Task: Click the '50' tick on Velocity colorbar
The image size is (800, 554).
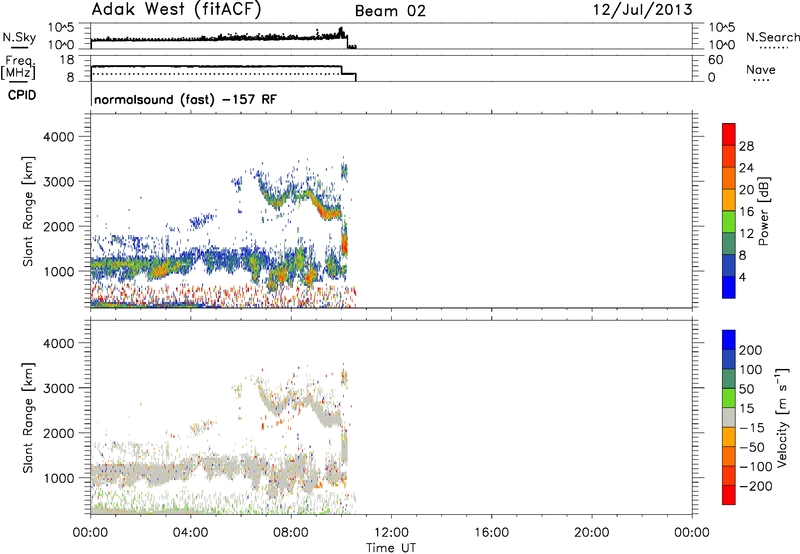Action: pos(747,389)
